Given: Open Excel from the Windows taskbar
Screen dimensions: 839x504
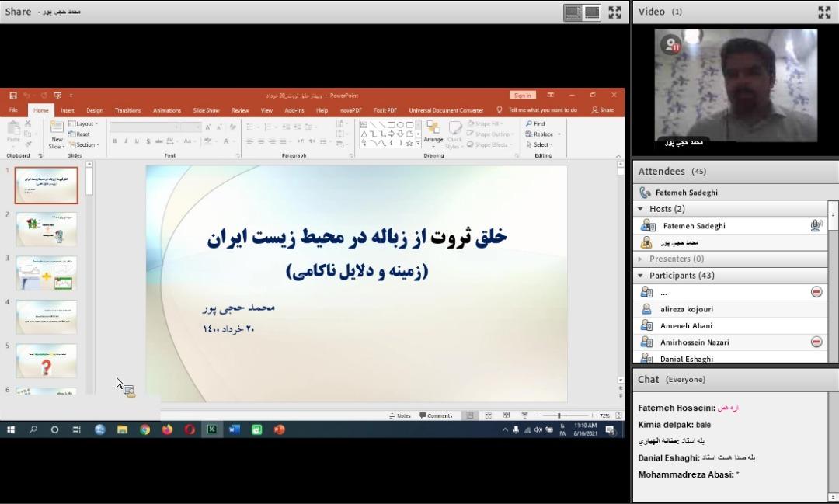Looking at the screenshot, I should point(211,429).
